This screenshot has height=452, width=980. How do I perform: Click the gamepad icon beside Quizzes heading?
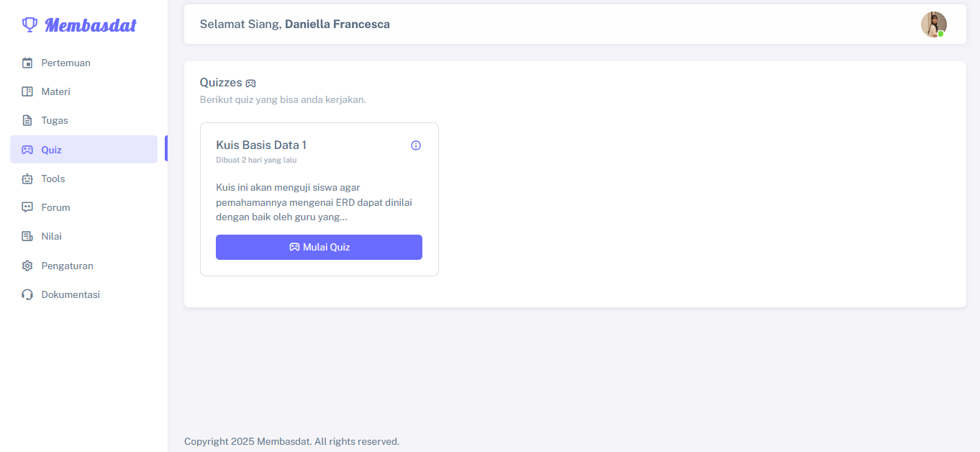(x=250, y=83)
